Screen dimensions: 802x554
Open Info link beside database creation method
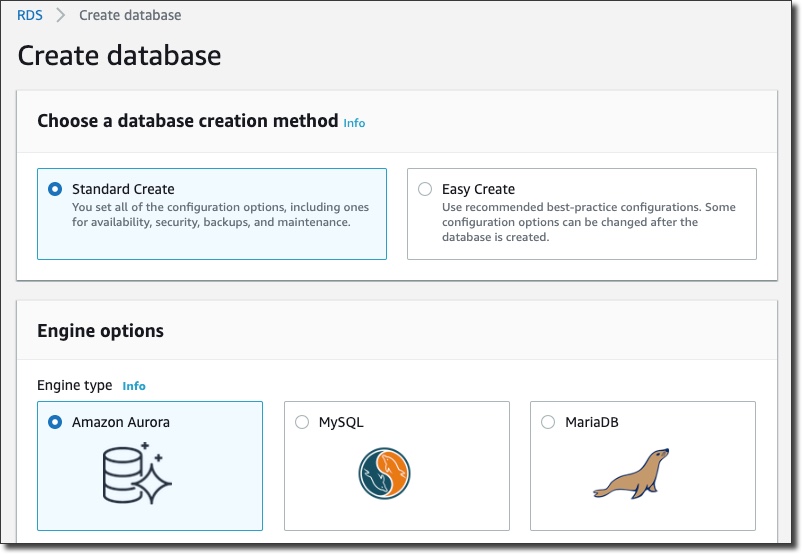click(354, 123)
